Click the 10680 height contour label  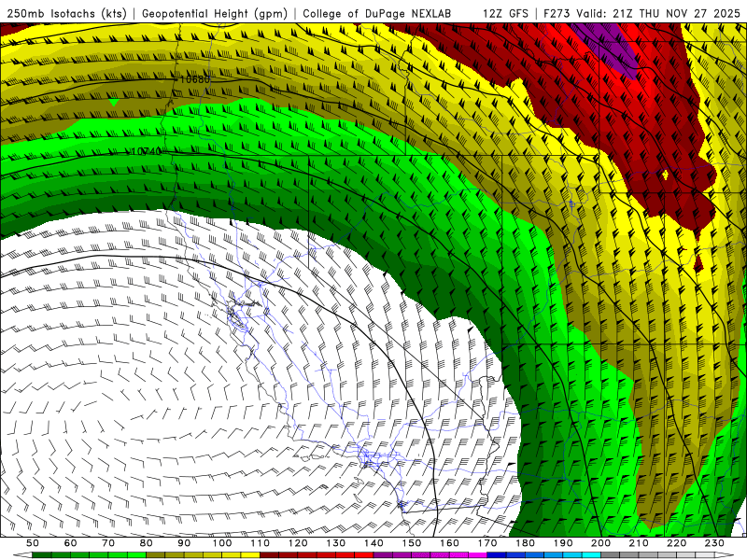coord(194,79)
